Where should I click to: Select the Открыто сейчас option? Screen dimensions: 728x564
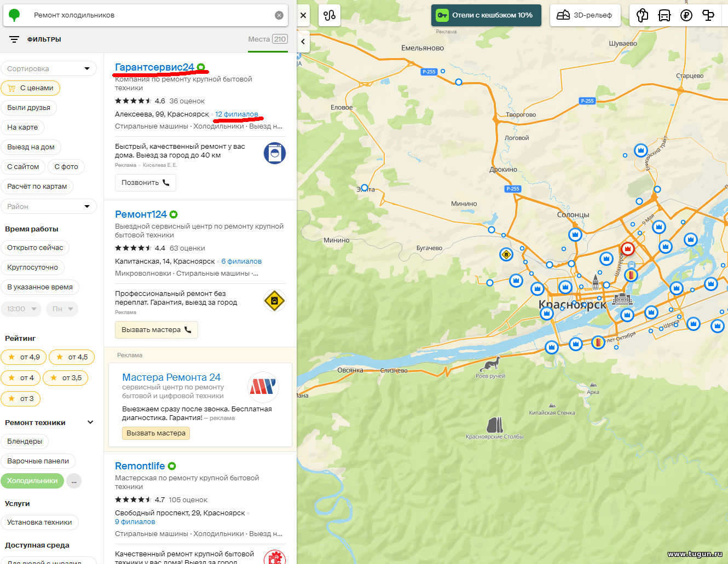click(x=35, y=247)
